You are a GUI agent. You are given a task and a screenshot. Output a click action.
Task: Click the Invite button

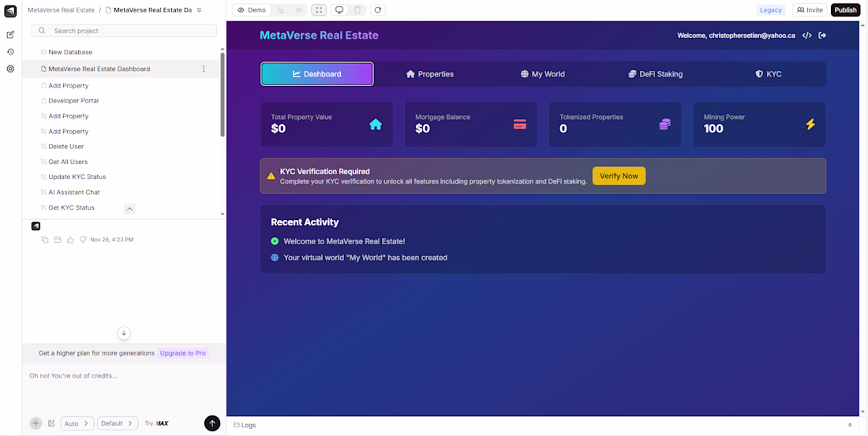click(810, 10)
